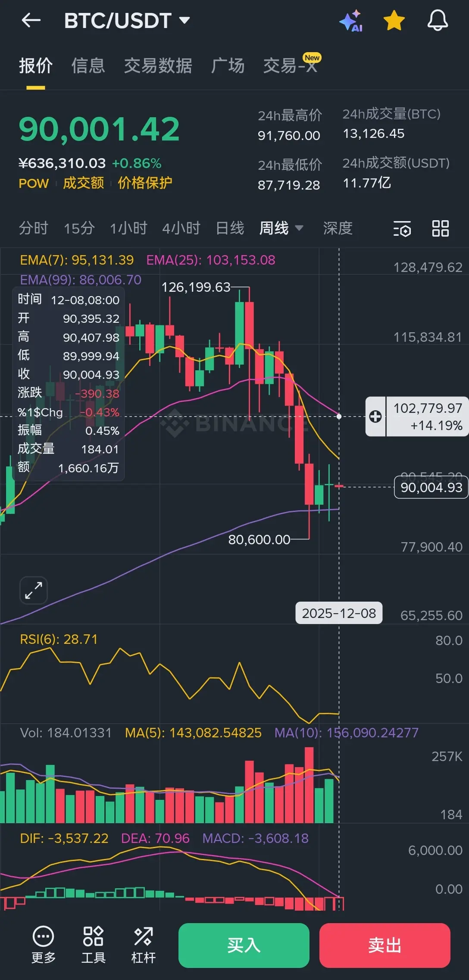This screenshot has width=469, height=980.
Task: Tap the 102,779.97 crosshair price label
Action: pyautogui.click(x=427, y=416)
